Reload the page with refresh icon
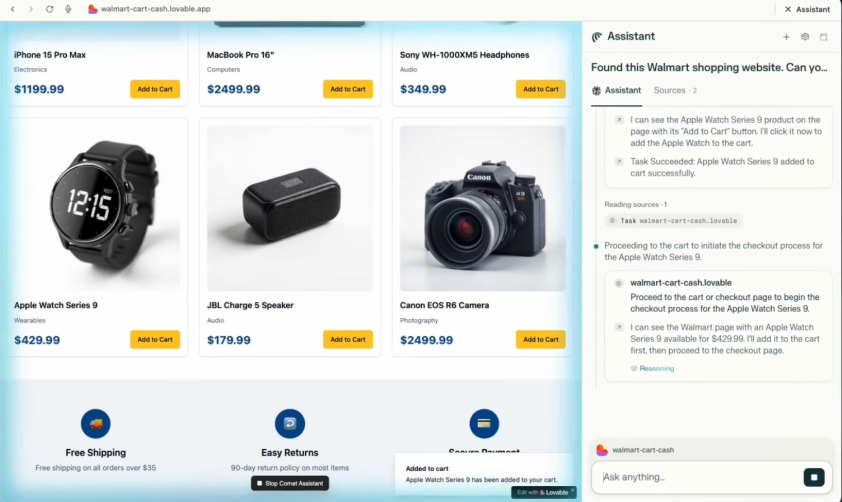 [x=49, y=9]
